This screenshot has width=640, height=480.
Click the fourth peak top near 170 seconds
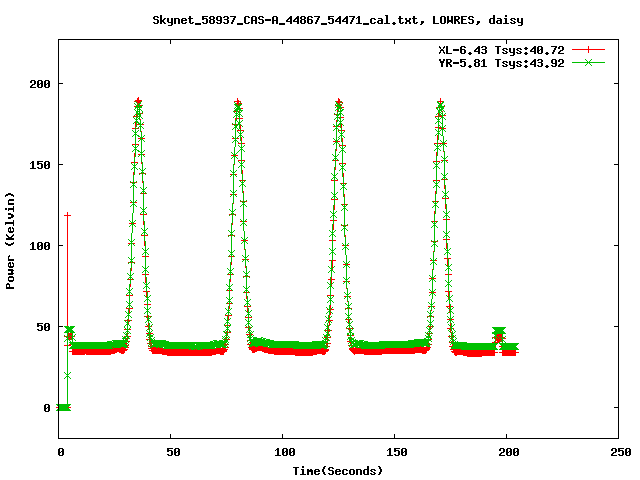click(440, 102)
